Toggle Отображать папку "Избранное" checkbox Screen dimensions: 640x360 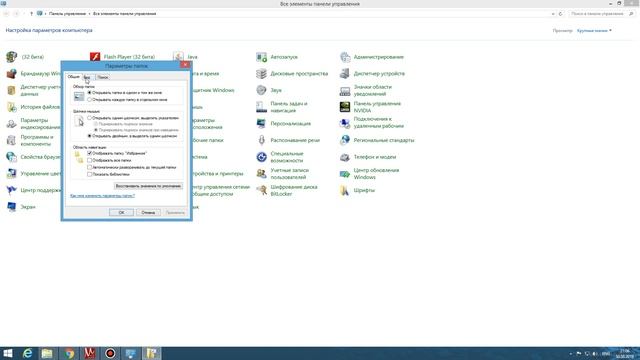click(x=89, y=153)
